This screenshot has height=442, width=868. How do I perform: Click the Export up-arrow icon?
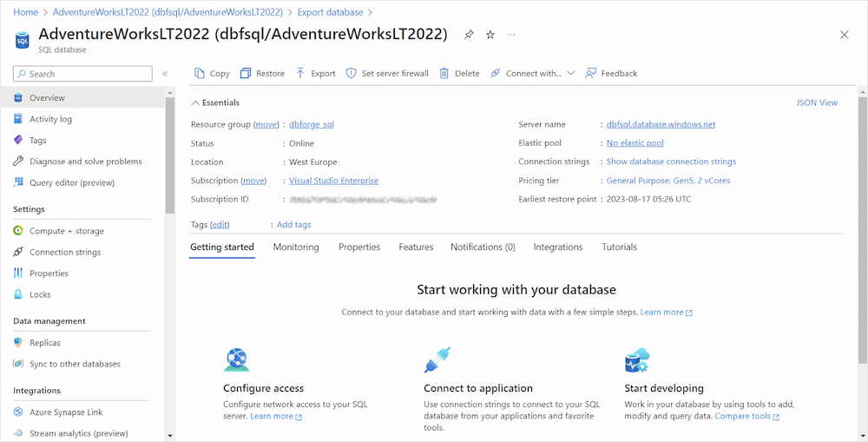pyautogui.click(x=300, y=73)
